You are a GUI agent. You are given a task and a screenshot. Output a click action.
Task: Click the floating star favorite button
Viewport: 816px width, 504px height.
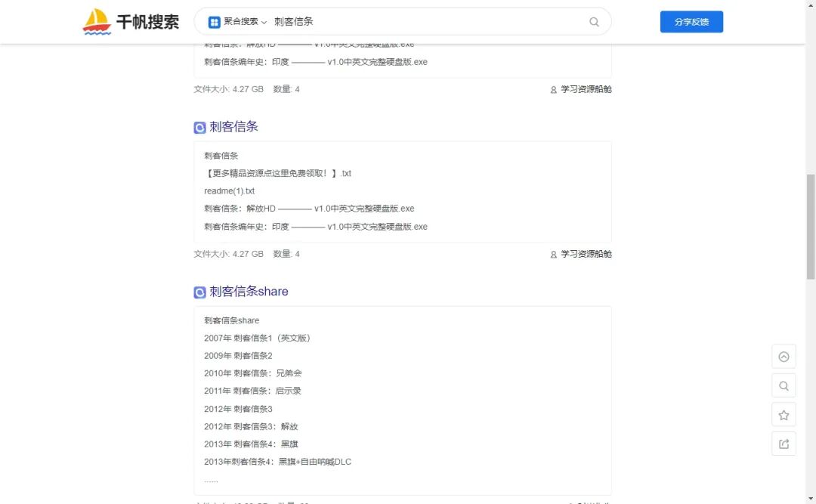(784, 415)
